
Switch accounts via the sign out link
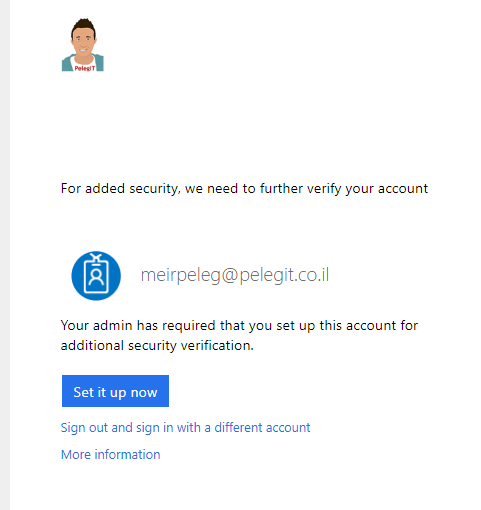coord(185,428)
